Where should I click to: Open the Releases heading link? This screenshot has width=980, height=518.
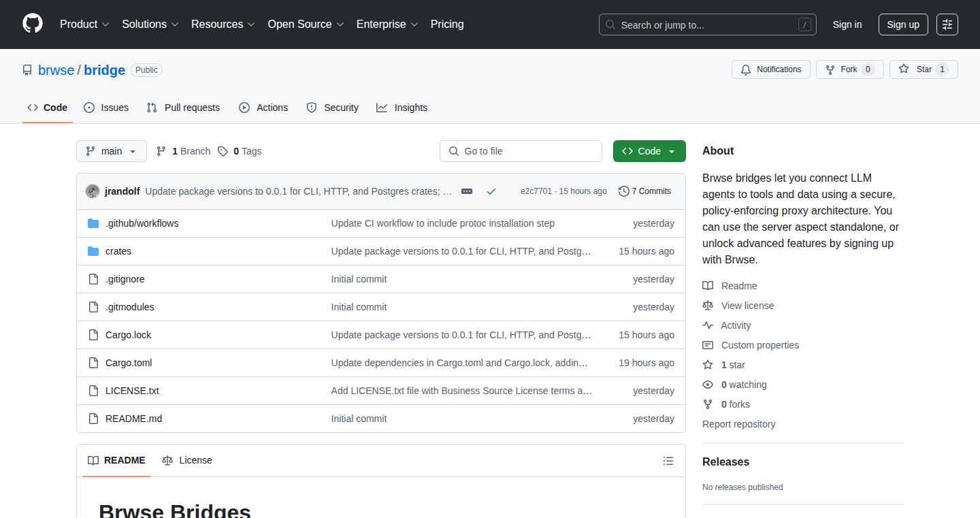[x=726, y=462]
